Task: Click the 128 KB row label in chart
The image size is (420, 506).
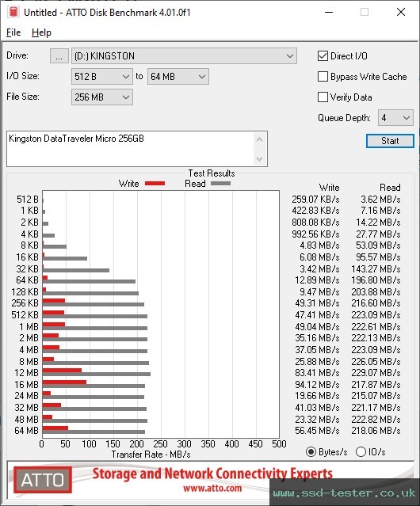Action: (x=25, y=292)
